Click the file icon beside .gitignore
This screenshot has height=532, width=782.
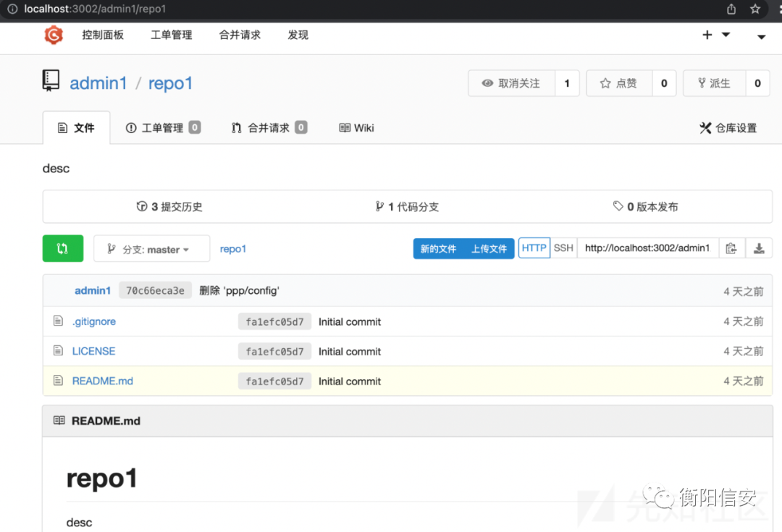click(x=59, y=321)
